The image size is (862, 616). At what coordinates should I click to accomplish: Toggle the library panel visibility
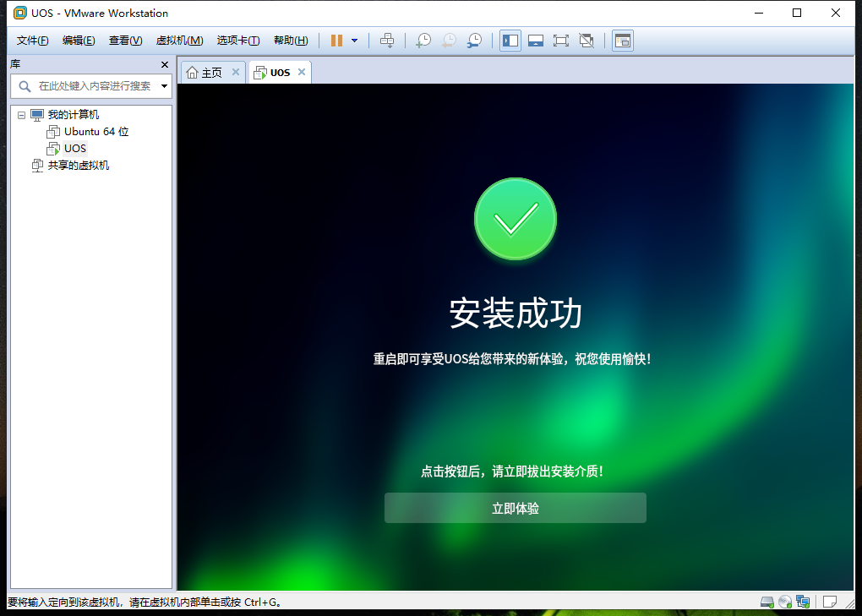[510, 40]
